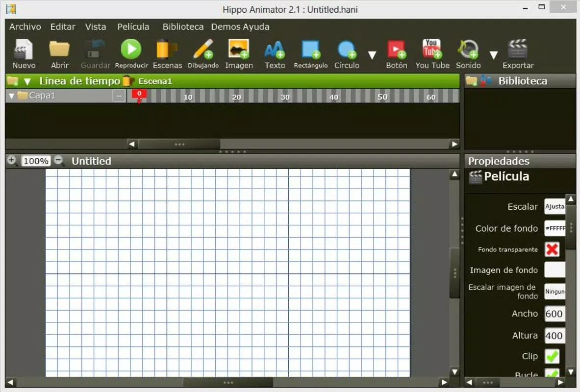Click the Biblioteca panel folder icon
This screenshot has height=392, width=580.
click(x=472, y=81)
